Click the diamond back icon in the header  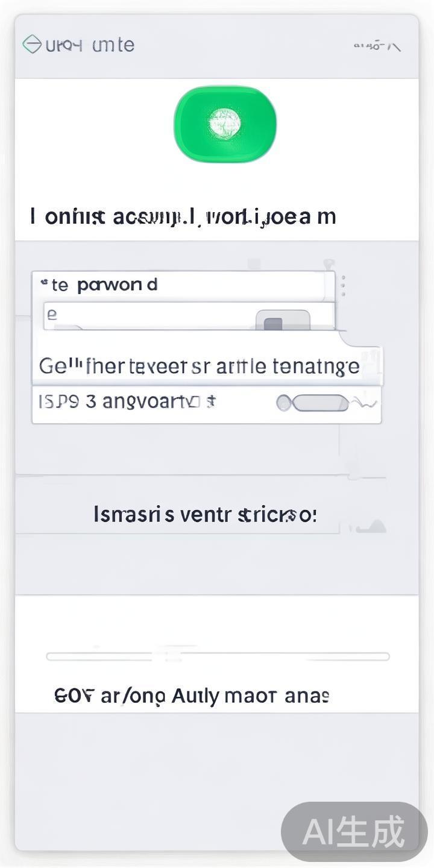[x=32, y=45]
